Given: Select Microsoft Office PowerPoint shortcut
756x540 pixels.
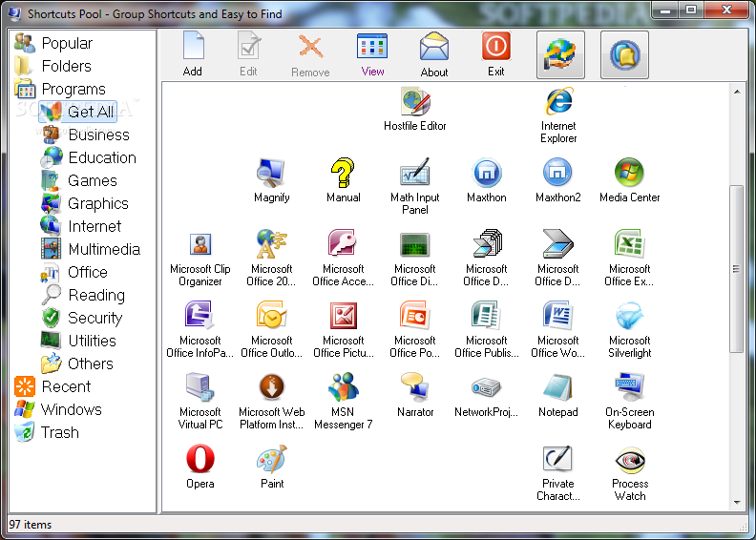Looking at the screenshot, I should [415, 330].
